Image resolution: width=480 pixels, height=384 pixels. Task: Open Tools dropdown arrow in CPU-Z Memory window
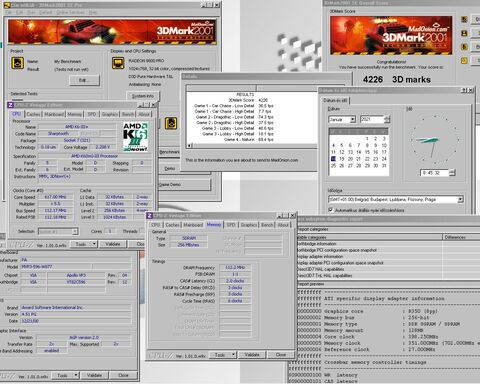point(233,355)
